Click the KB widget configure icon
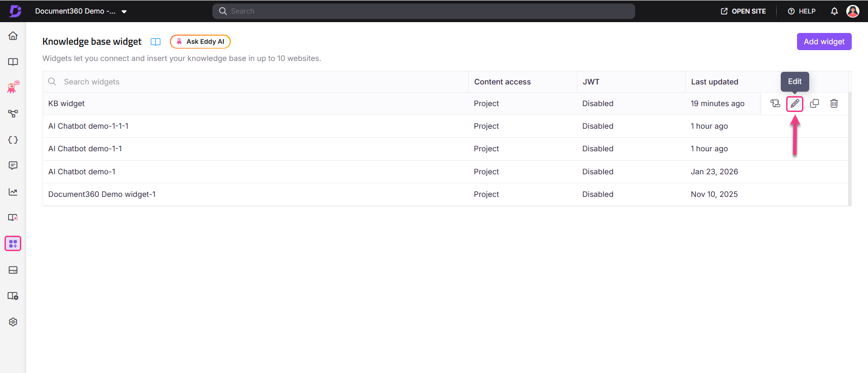Viewport: 868px width, 373px height. tap(775, 103)
